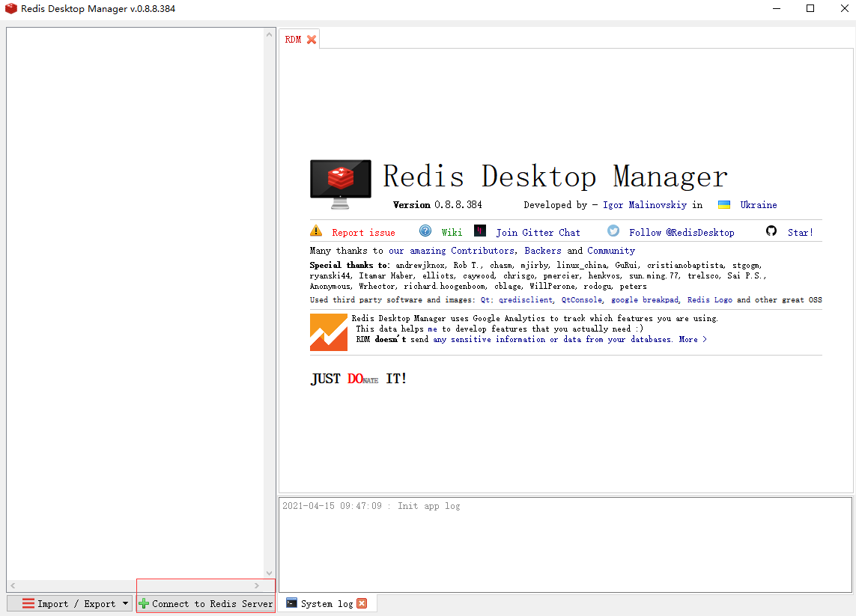856x616 pixels.
Task: Click the Twitter bird icon
Action: (x=613, y=231)
